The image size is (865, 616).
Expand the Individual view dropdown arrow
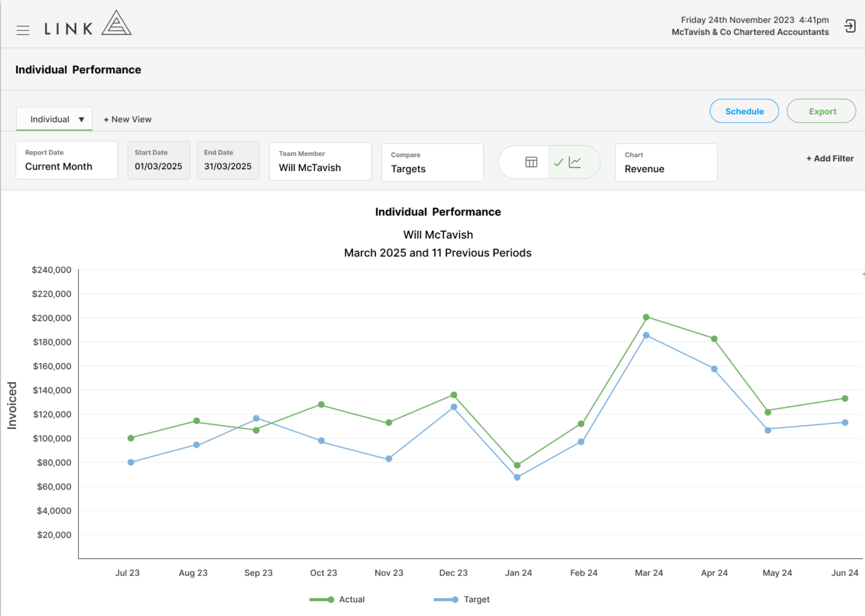(x=81, y=119)
